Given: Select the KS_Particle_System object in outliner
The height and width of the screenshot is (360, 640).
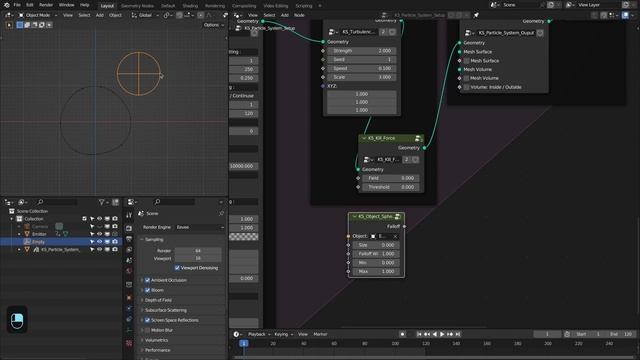Looking at the screenshot, I should click(60, 249).
